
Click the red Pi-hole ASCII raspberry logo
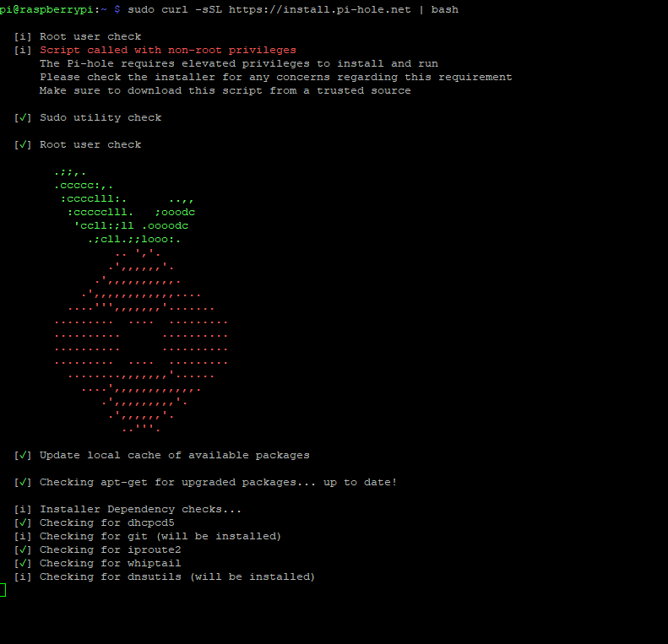[141, 342]
